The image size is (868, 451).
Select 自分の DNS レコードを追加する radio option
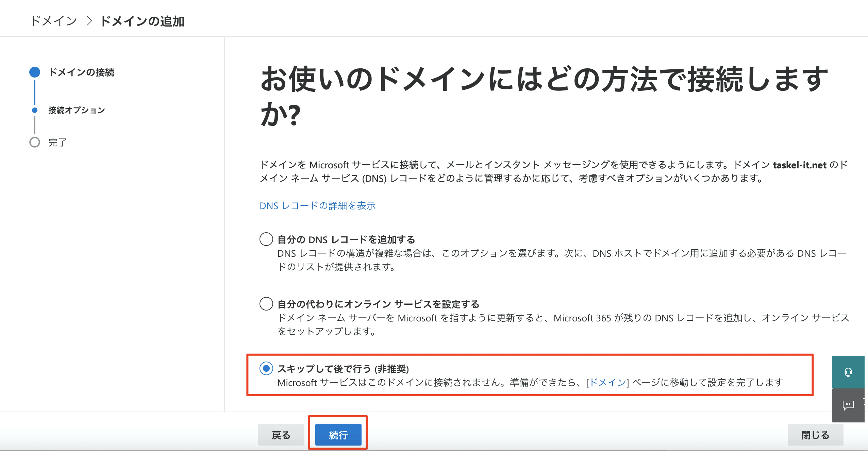coord(266,239)
